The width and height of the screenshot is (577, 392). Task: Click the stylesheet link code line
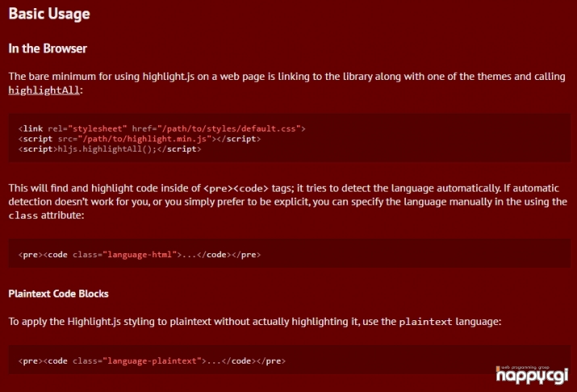click(162, 129)
